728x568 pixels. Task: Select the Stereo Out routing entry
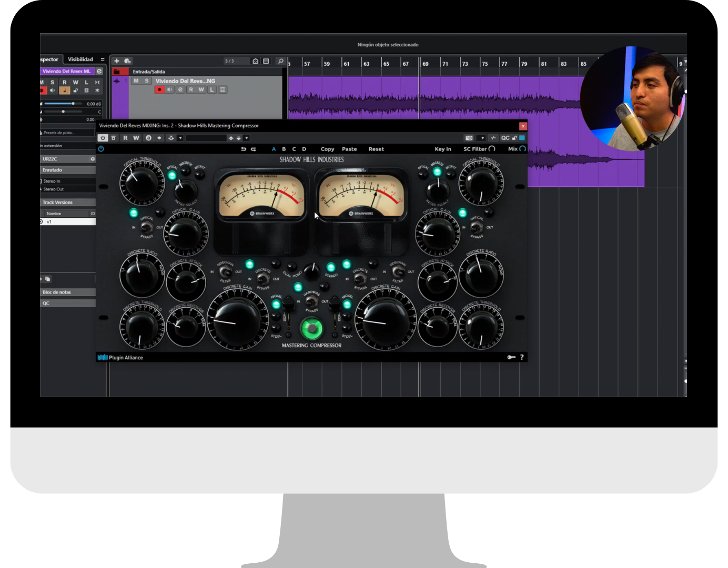pyautogui.click(x=68, y=189)
